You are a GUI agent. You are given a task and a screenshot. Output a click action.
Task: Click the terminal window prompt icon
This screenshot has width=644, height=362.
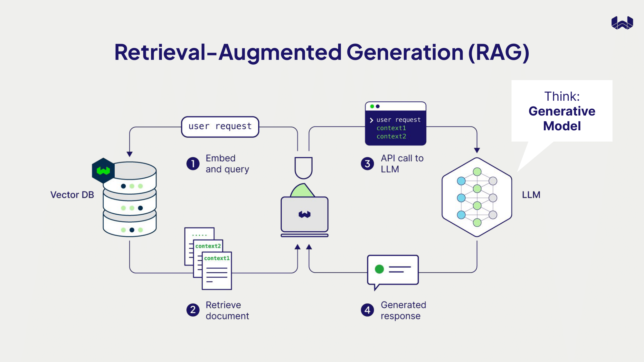point(395,124)
